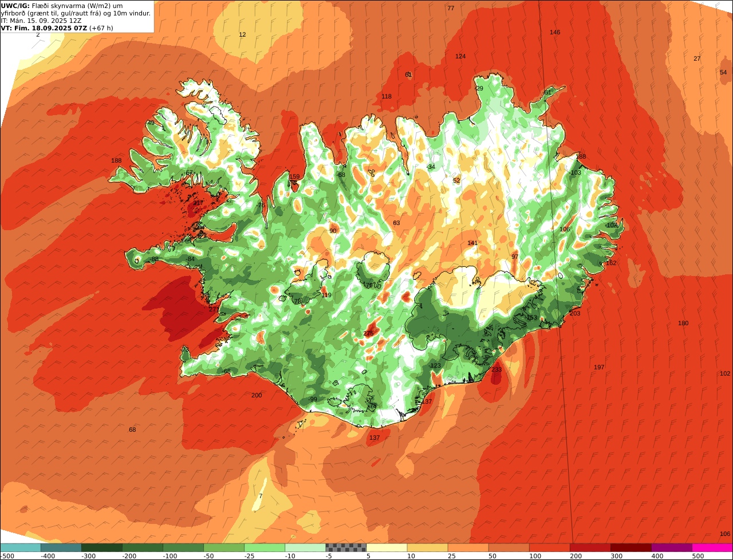Screen dimensions: 733x560
Task: Pick the light green -25 to -10 legend swatch
Action: pos(265,547)
